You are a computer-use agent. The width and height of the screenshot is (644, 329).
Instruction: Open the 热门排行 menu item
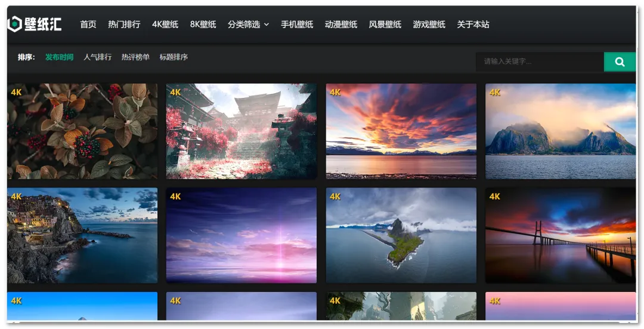[x=124, y=24]
